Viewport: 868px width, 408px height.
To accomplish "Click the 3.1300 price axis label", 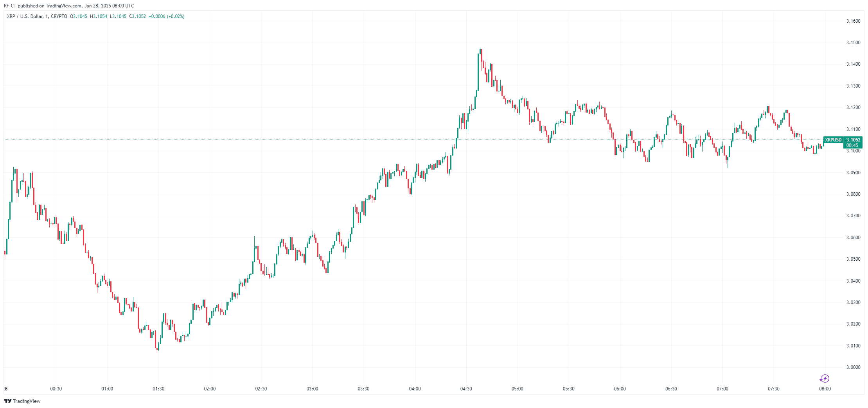I will pyautogui.click(x=853, y=86).
